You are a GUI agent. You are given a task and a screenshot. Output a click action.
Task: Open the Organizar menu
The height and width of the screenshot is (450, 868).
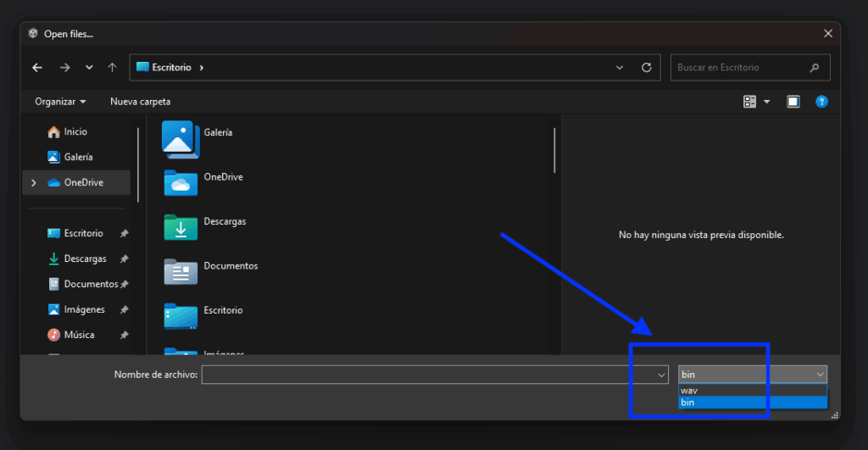60,102
